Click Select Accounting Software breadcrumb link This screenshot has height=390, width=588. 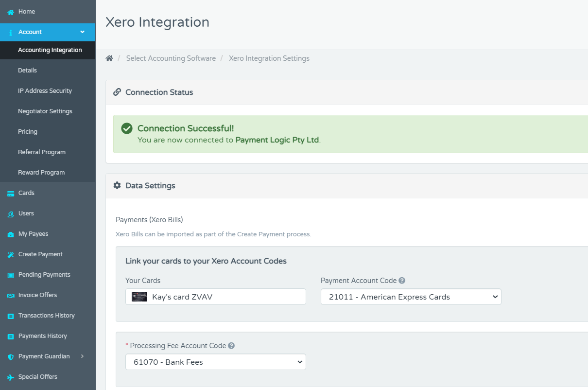coord(171,58)
